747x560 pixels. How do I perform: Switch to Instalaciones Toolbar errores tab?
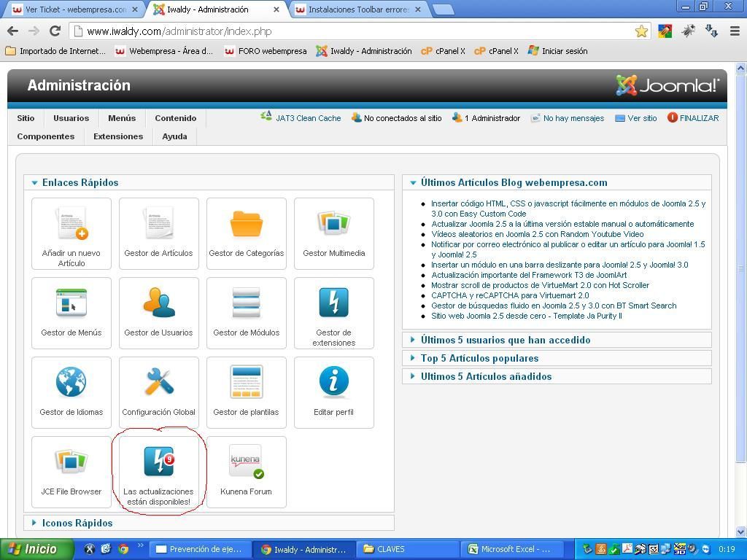(x=357, y=9)
